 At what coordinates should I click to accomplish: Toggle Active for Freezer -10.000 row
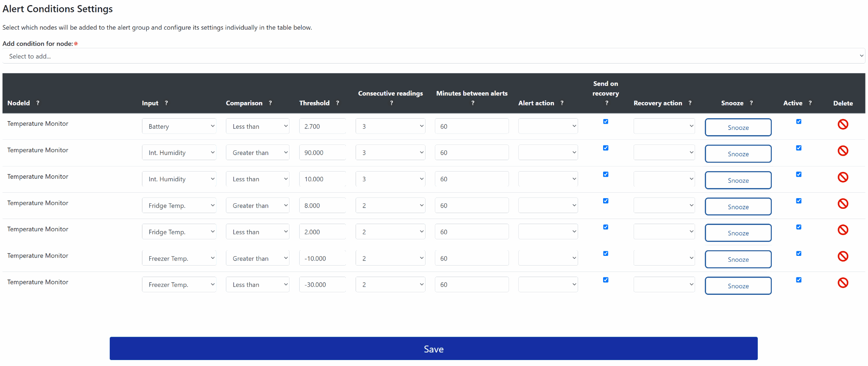[798, 253]
